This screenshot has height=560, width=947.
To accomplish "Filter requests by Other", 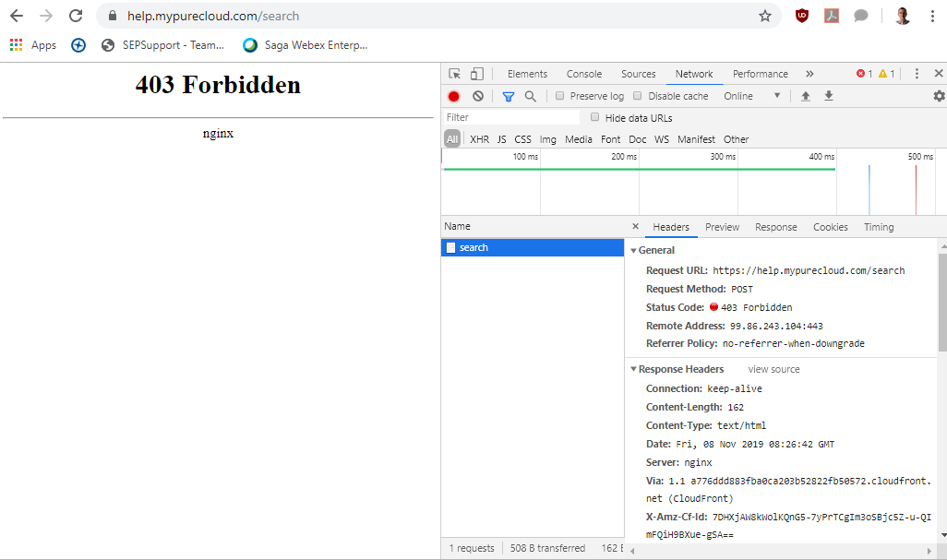I will [737, 139].
